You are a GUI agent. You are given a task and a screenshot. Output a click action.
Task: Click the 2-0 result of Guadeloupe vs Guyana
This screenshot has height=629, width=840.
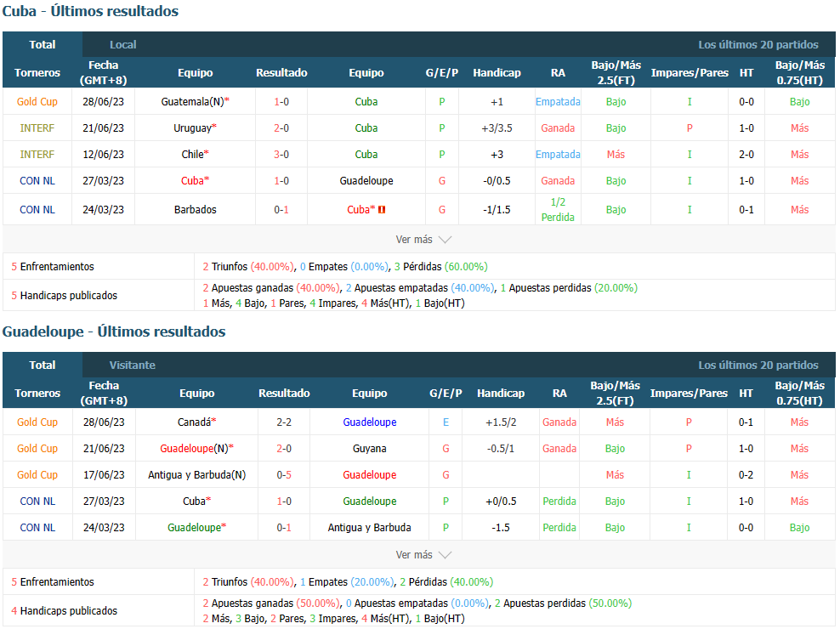tap(284, 448)
